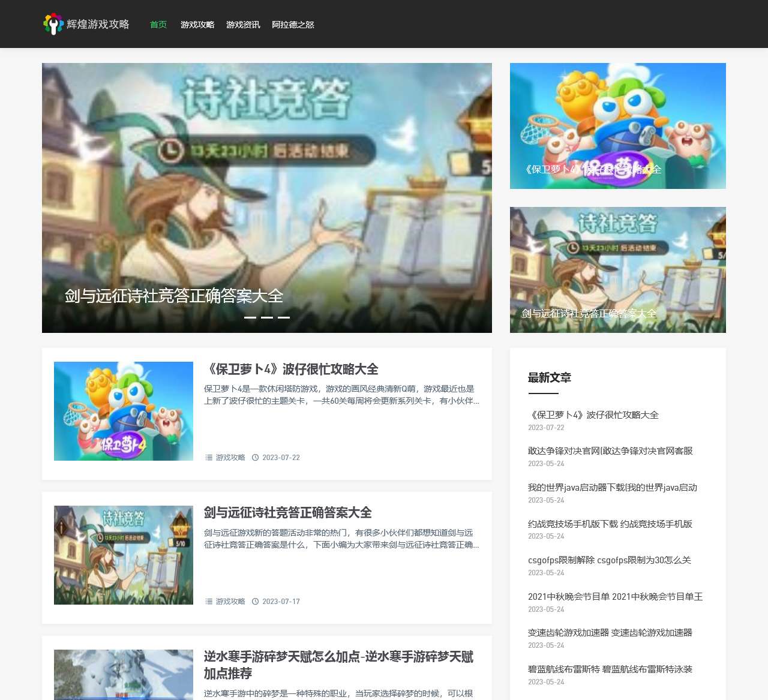Click the list category icon beside 游戏攻略 on 保卫萝卜4 article
The image size is (768, 700).
[208, 457]
